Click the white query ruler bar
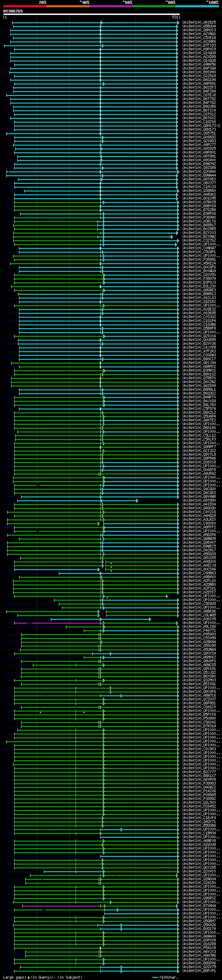 point(92,14)
